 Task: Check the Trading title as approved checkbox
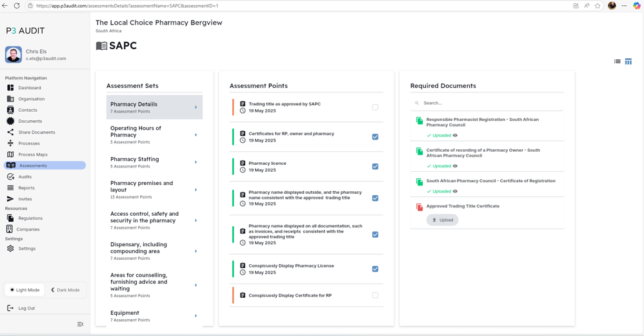[x=375, y=107]
